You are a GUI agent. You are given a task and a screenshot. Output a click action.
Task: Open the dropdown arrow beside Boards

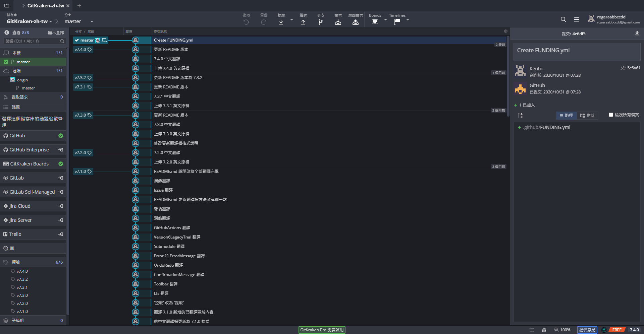point(385,20)
